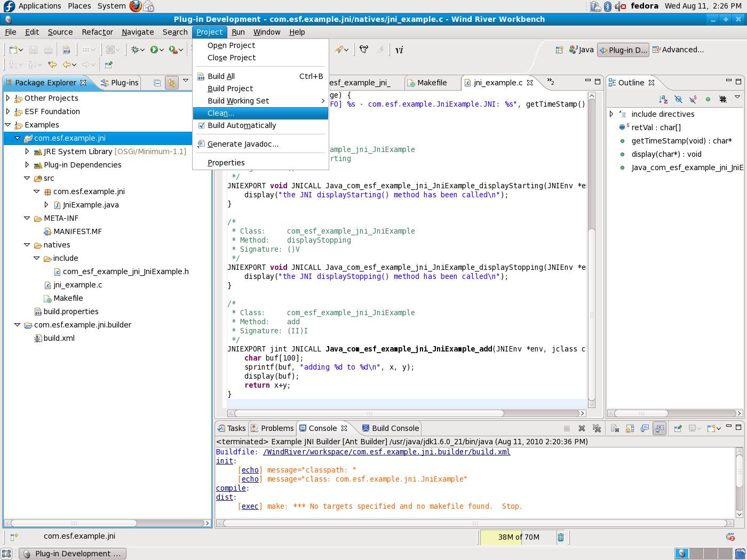The height and width of the screenshot is (560, 747).
Task: Launch Firefox from the top panel
Action: (x=136, y=6)
